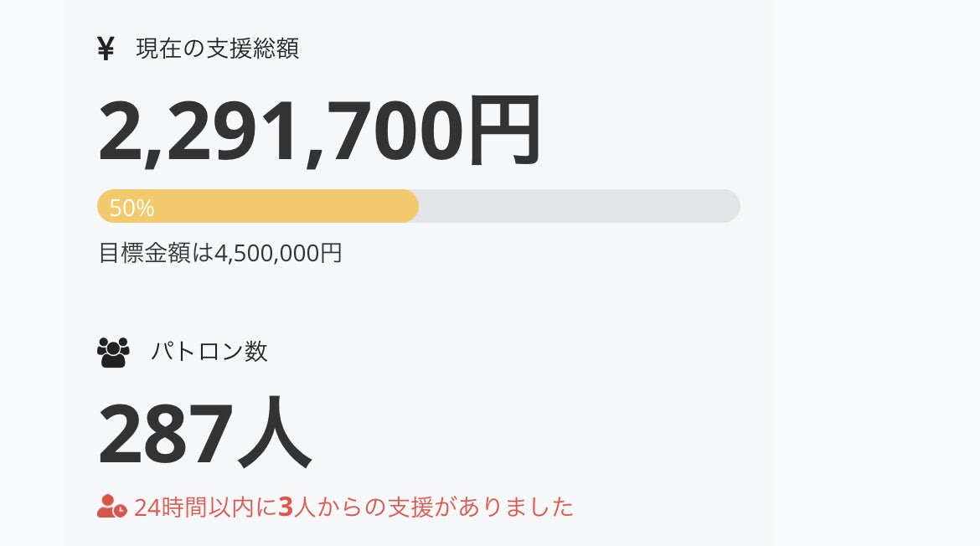Click the 人 character after 287

coord(275,434)
